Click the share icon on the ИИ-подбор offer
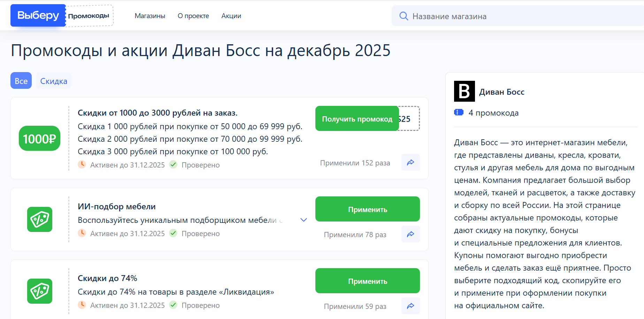Image resolution: width=644 pixels, height=319 pixels. [411, 234]
